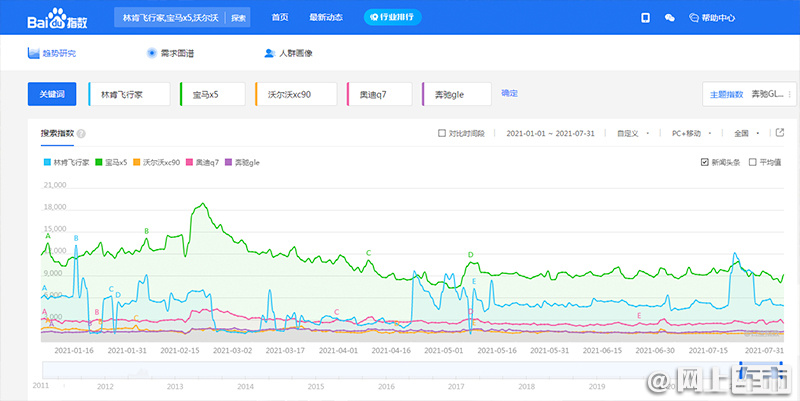This screenshot has width=800, height=401.
Task: Edit the 奔驰gle keyword field
Action: coord(457,94)
